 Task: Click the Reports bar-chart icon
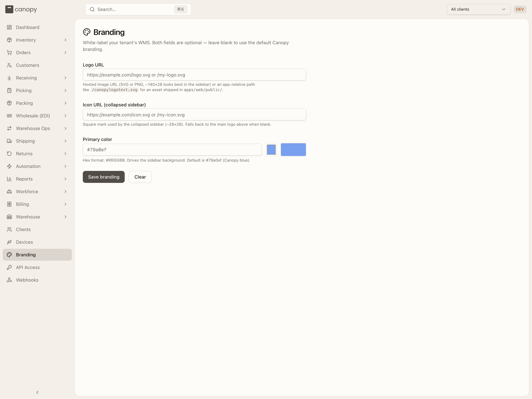coord(9,179)
